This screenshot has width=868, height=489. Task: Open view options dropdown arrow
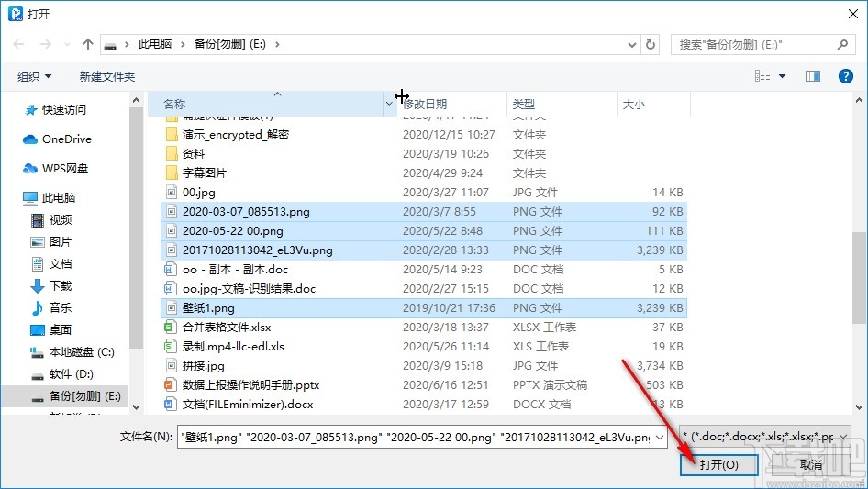(782, 76)
